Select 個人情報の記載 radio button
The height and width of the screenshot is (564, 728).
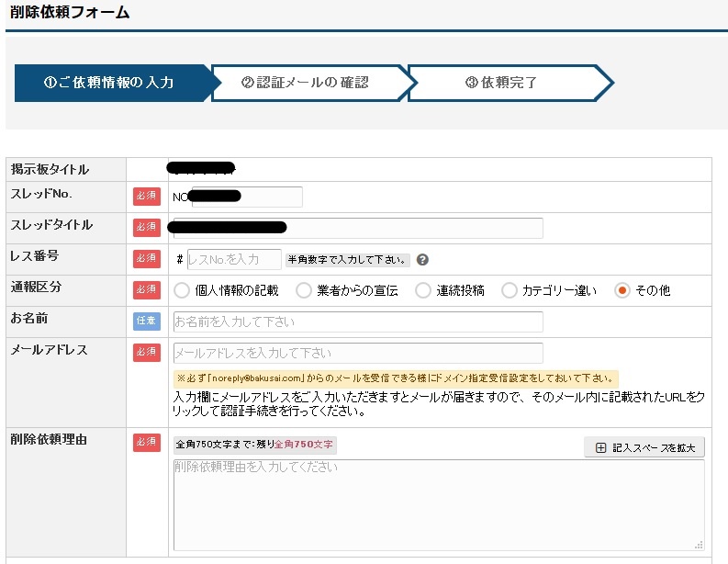182,291
